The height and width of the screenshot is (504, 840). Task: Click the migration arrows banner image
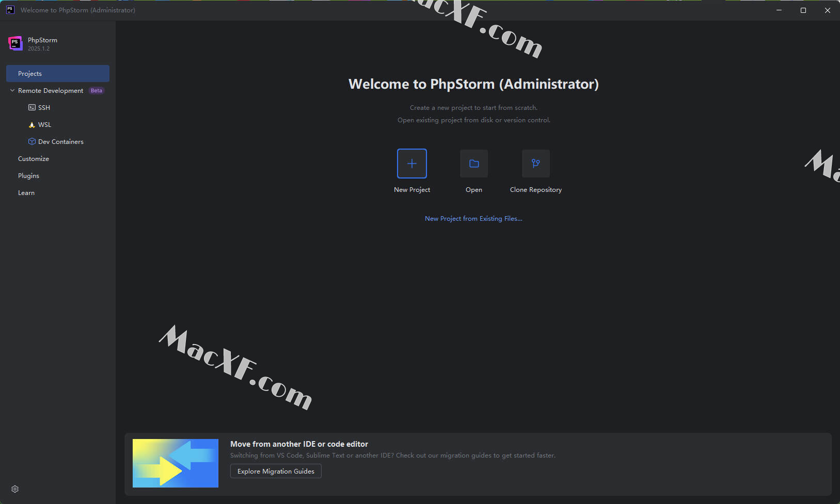point(176,463)
